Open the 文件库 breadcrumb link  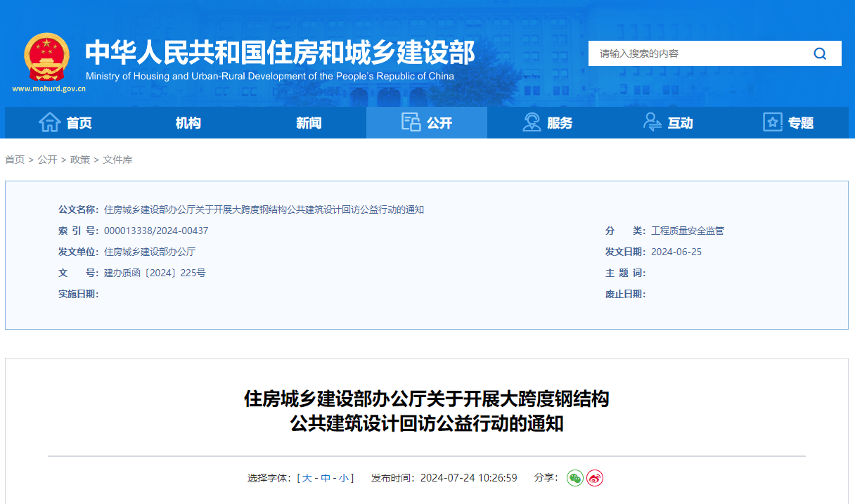tap(120, 160)
